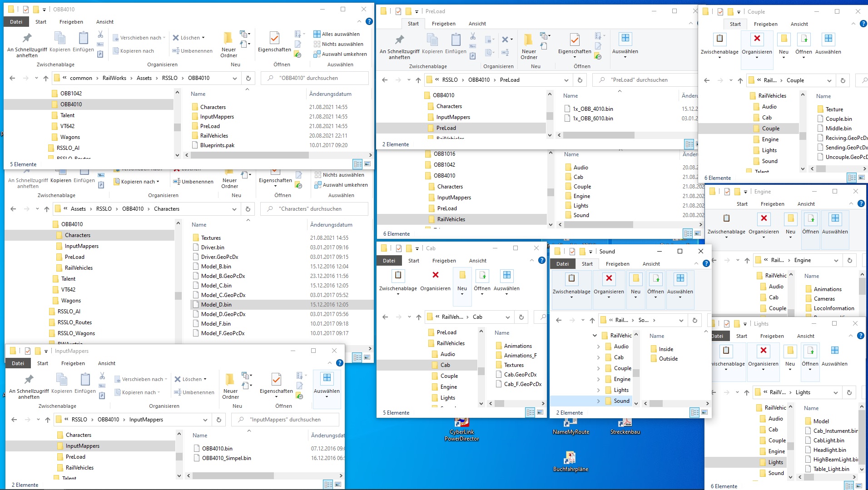Viewport: 868px width, 490px height.
Task: Refresh the InputMappers folder via address bar button
Action: pos(219,420)
